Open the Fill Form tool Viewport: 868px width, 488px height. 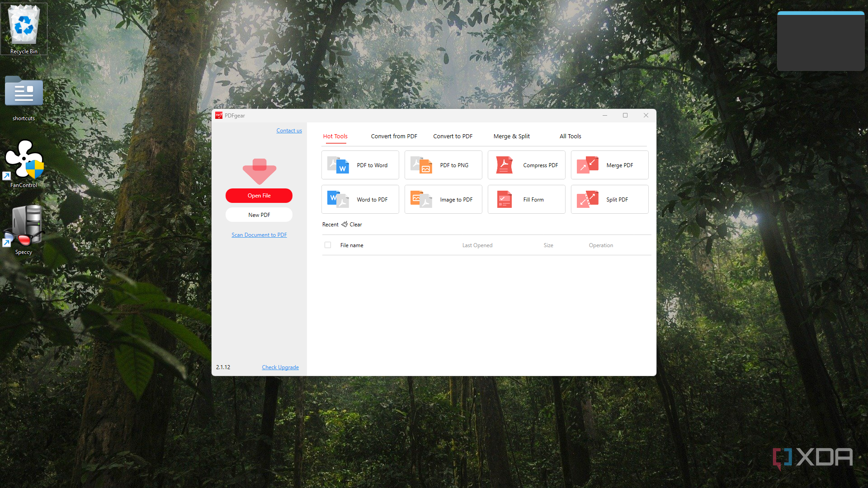[527, 199]
